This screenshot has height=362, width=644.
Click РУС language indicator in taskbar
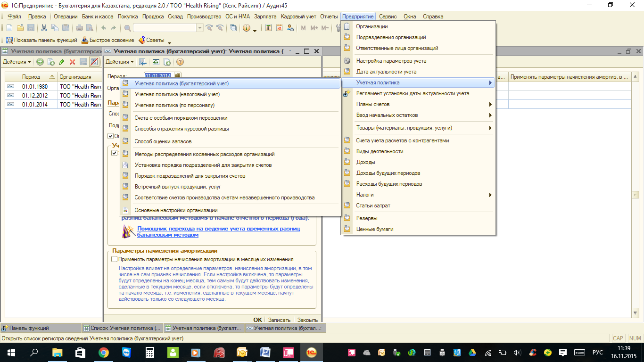(598, 353)
